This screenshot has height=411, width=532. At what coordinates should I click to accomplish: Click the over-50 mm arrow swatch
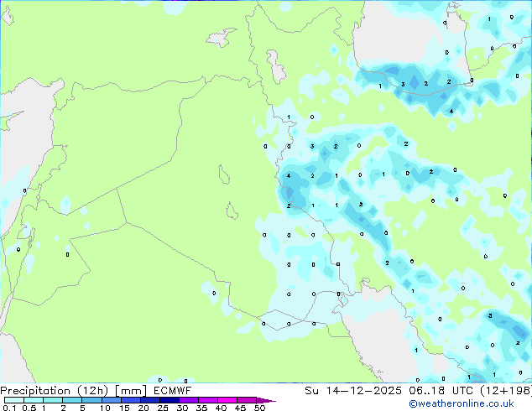266,400
